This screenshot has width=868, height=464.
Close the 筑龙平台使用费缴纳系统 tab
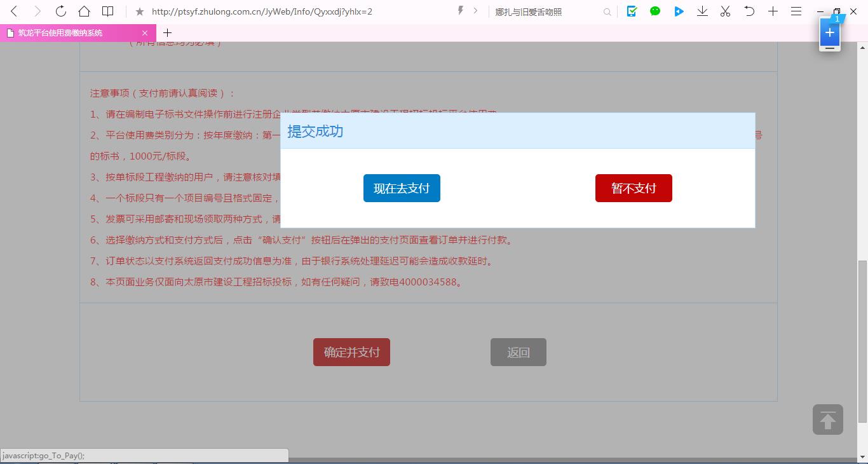click(145, 33)
